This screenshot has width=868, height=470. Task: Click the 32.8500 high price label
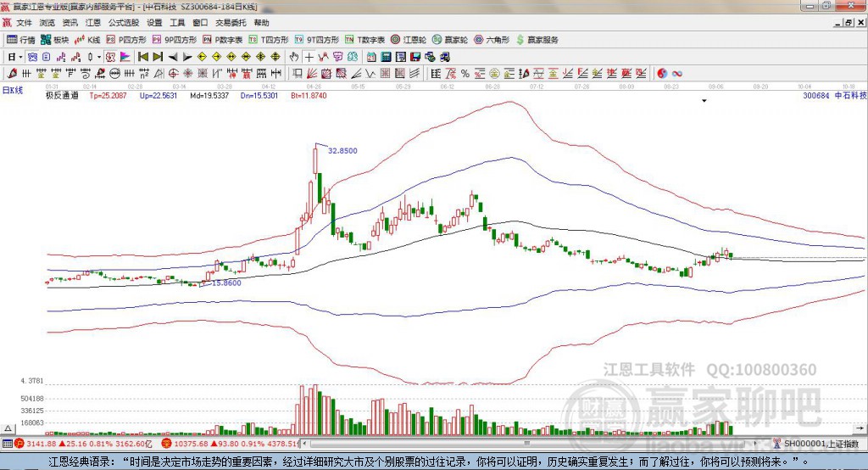tap(342, 151)
